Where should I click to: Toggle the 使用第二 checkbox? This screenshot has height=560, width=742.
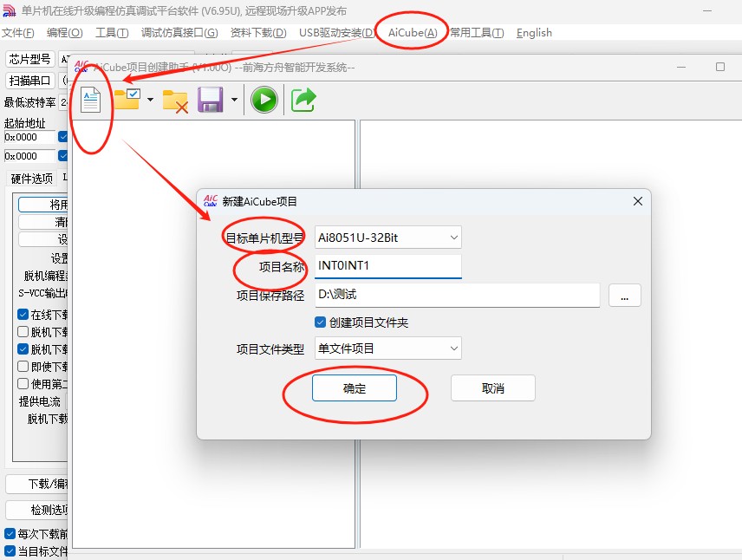(23, 383)
